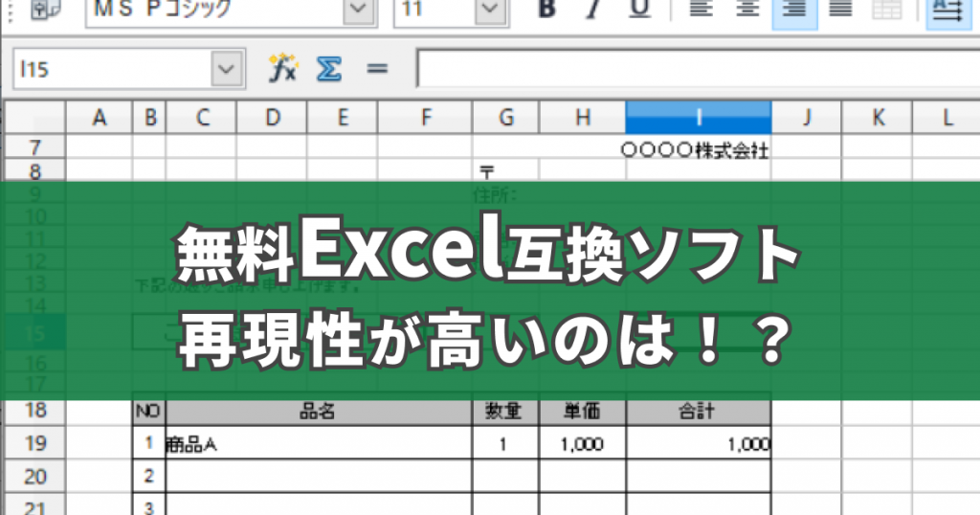Select row 7 header
The height and width of the screenshot is (515, 980).
pyautogui.click(x=35, y=147)
